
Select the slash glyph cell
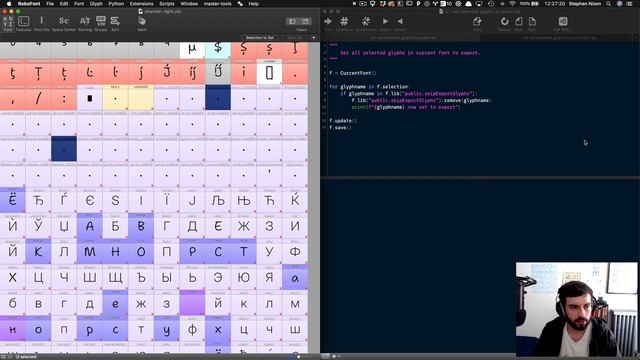38,98
